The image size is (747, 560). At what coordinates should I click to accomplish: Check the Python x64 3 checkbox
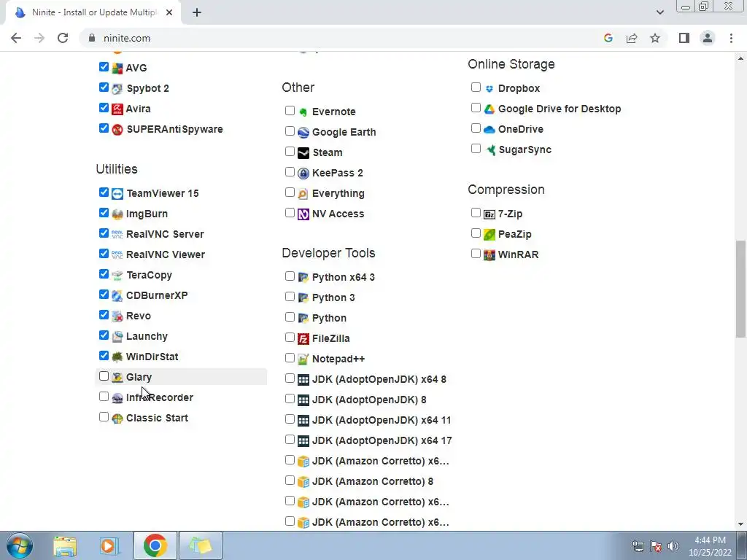tap(290, 276)
